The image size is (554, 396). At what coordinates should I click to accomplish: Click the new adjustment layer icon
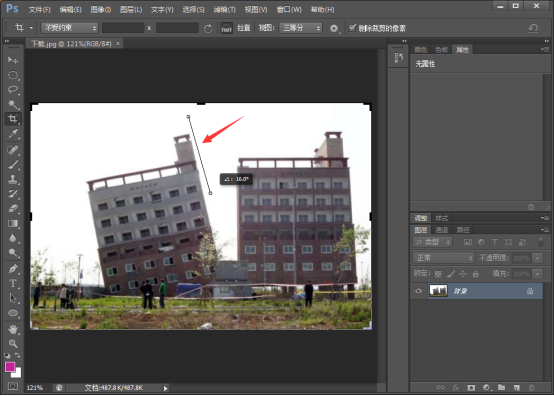487,388
